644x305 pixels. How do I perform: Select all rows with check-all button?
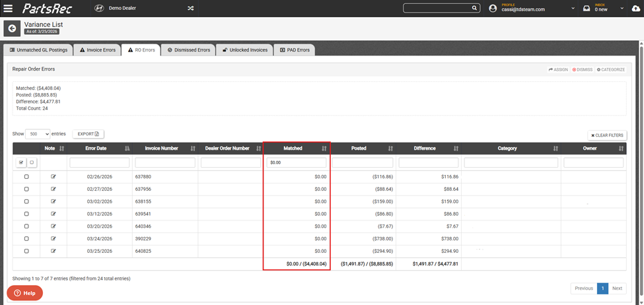21,162
